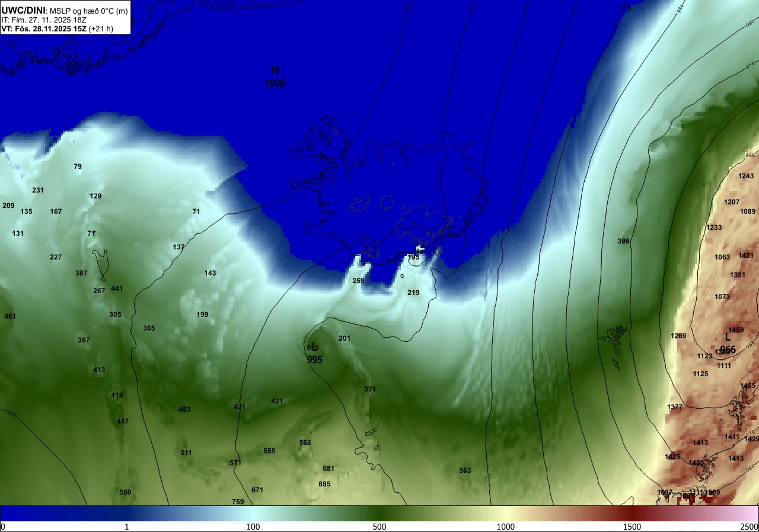The height and width of the screenshot is (532, 759).
Task: Click the height value 367
Action: coord(84,340)
